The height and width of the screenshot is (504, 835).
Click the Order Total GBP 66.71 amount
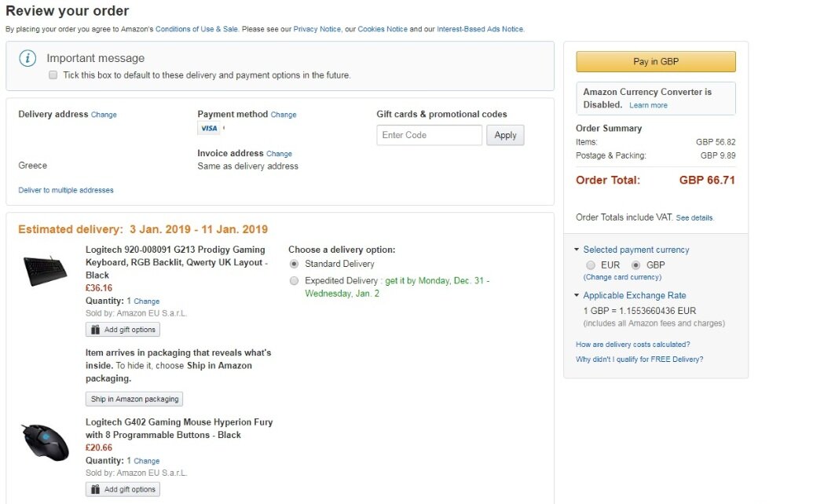pos(707,181)
